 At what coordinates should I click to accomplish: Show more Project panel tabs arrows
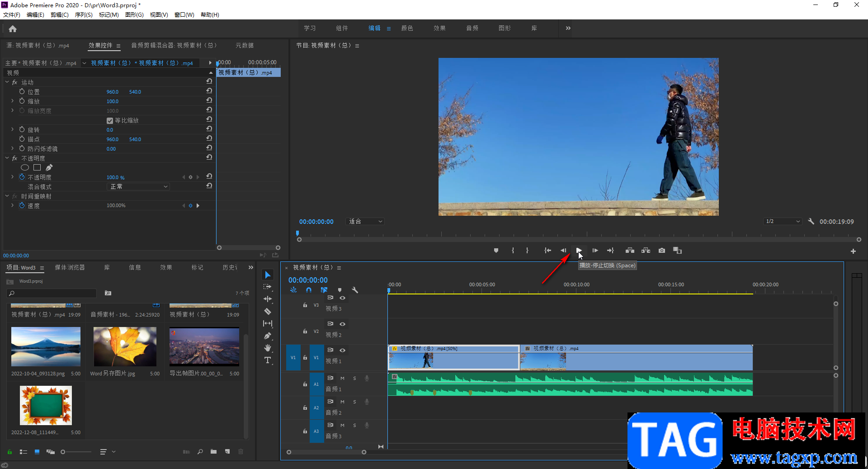(x=250, y=268)
